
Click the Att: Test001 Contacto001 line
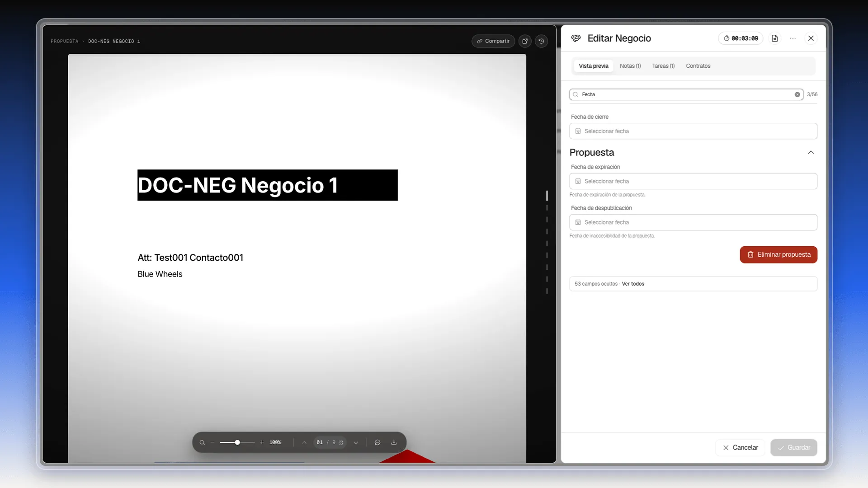pyautogui.click(x=190, y=258)
